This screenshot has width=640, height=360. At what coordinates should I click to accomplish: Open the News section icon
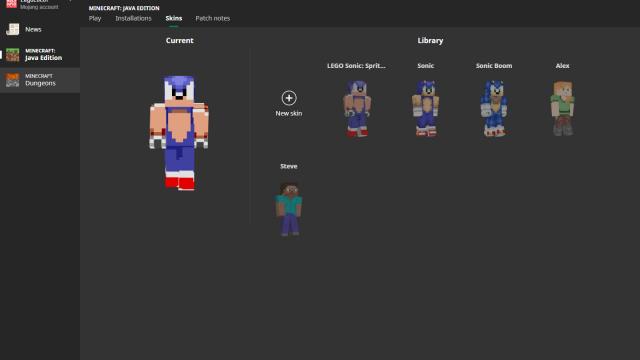13,29
